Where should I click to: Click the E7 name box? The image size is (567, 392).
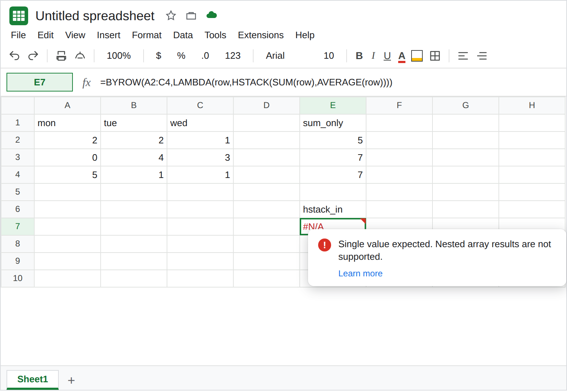point(40,82)
